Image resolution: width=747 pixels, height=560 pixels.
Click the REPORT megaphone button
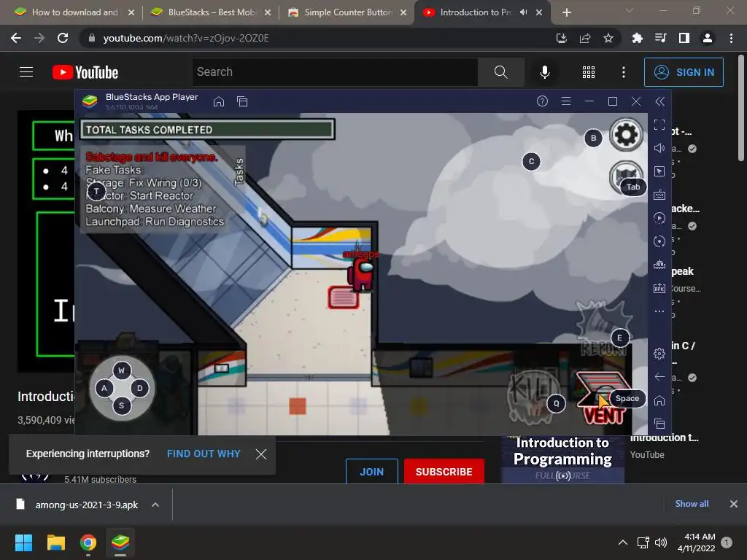(x=603, y=327)
